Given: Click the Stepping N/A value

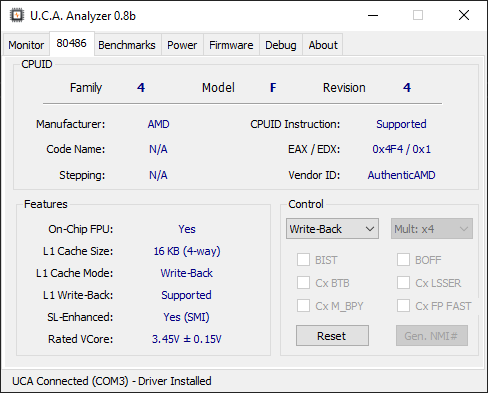Looking at the screenshot, I should point(158,175).
